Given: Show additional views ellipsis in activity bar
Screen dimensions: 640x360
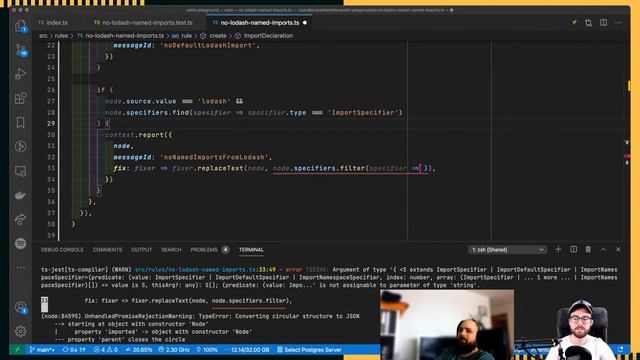Looking at the screenshot, I should (x=21, y=268).
